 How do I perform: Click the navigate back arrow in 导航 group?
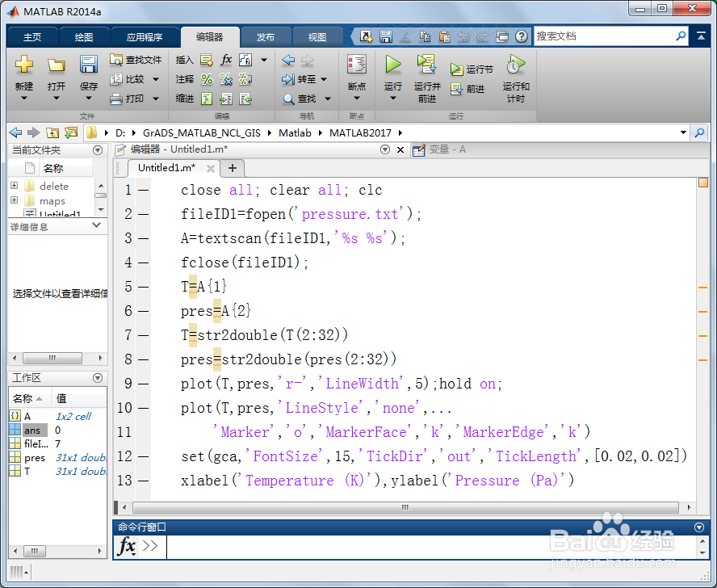tap(288, 60)
